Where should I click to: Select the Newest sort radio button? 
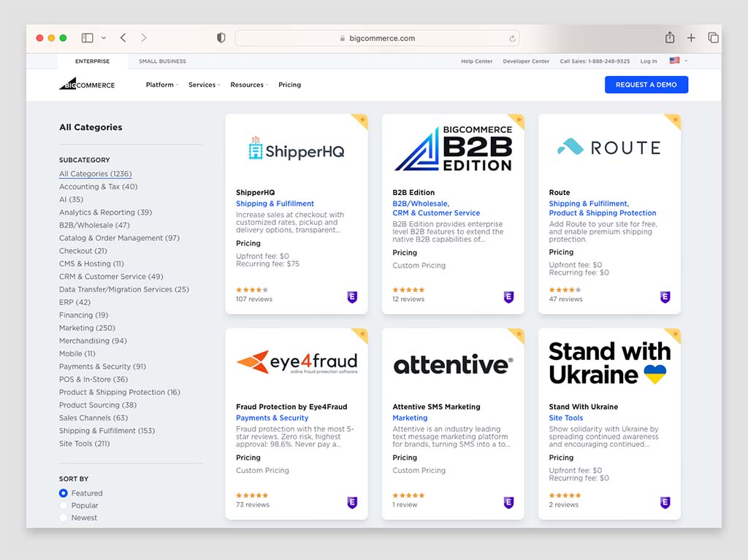[x=64, y=518]
